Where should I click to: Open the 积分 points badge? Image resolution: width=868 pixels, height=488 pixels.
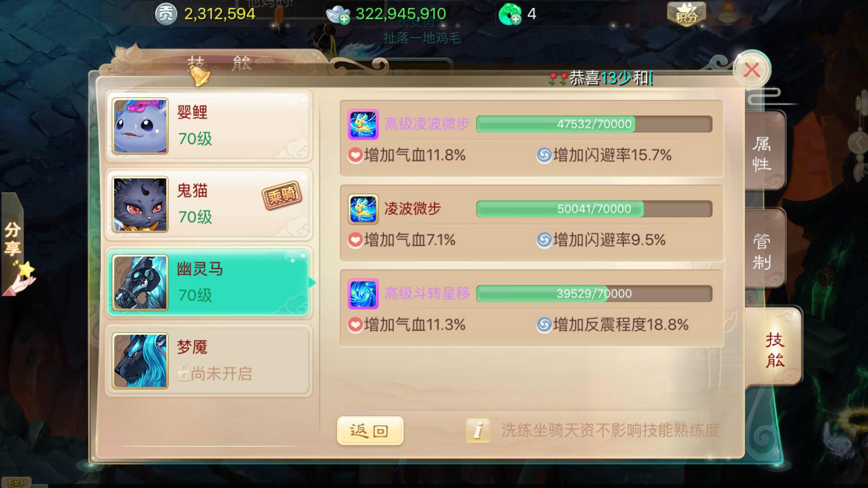pyautogui.click(x=686, y=14)
